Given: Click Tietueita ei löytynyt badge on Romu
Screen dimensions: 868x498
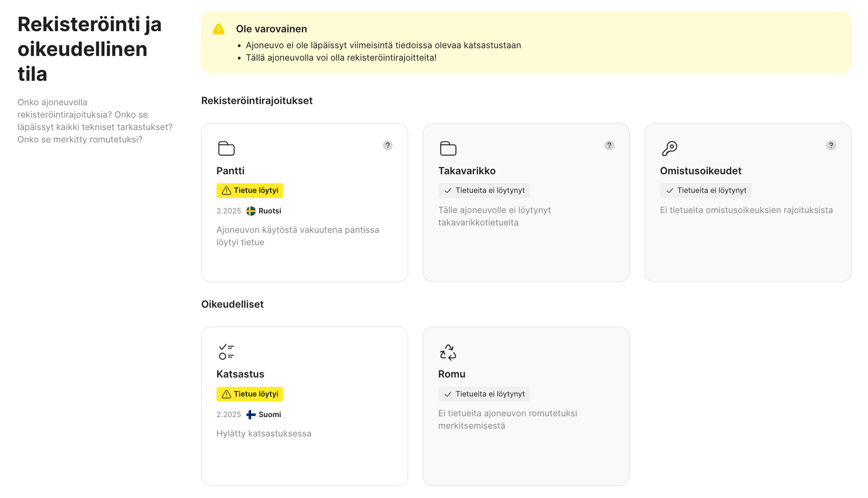Looking at the screenshot, I should coord(484,394).
